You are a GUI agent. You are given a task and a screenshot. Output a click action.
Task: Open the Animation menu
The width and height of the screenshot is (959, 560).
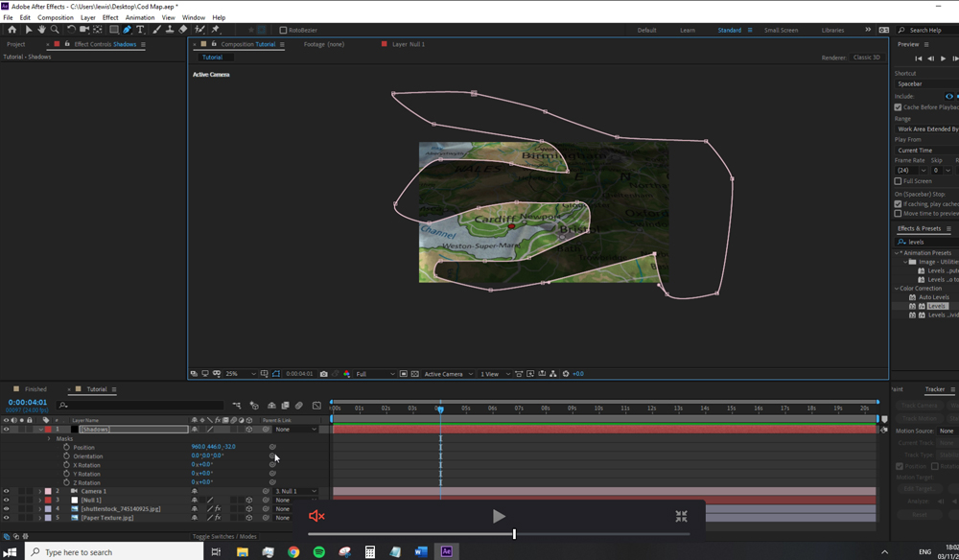140,17
